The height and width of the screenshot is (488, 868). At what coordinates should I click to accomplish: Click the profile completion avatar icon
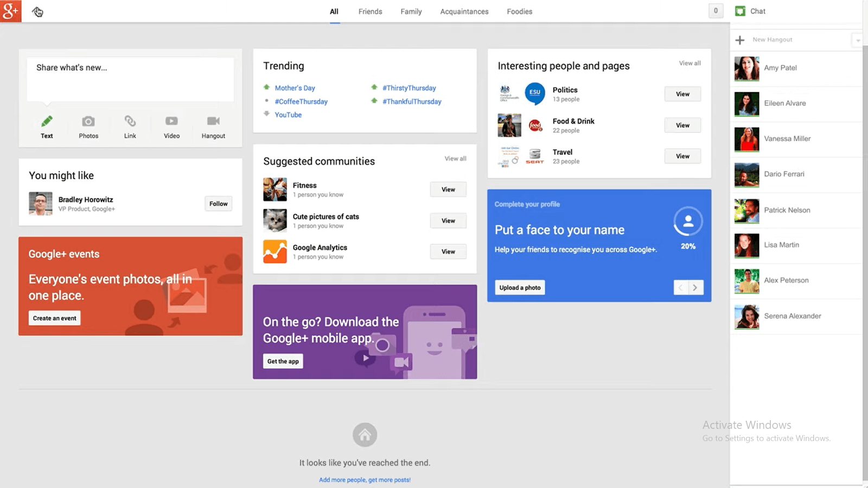[x=688, y=221]
